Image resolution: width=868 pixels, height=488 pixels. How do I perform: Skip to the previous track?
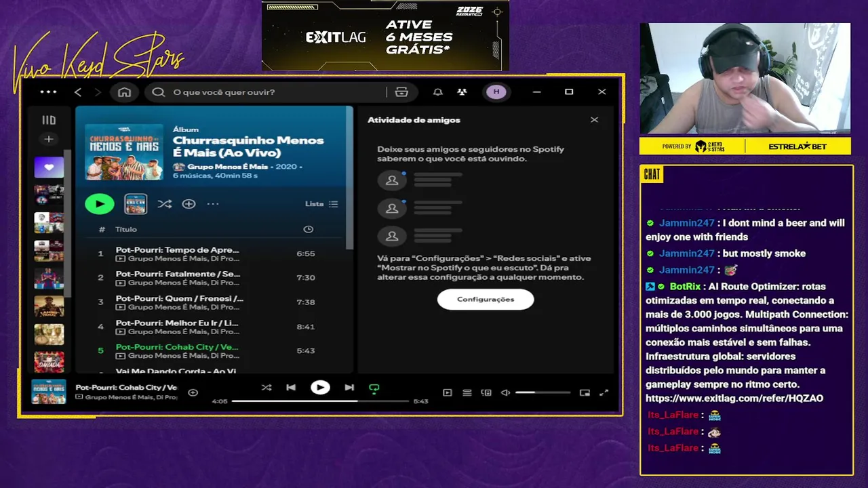[291, 388]
